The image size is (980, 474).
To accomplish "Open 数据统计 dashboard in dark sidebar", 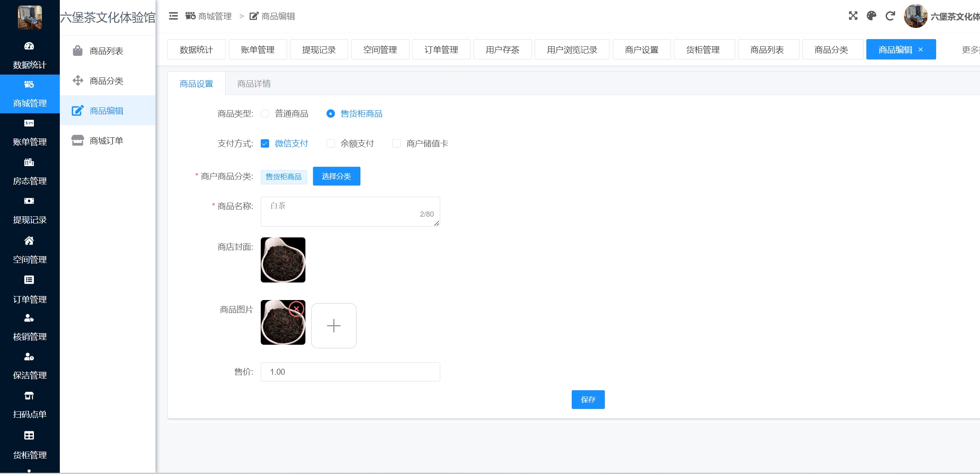I will tap(30, 55).
